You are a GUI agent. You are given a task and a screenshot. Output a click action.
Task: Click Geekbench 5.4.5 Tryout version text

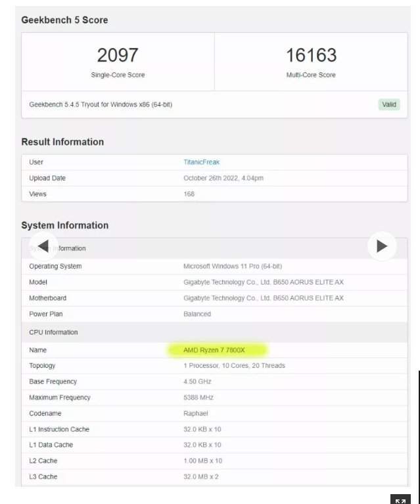(x=101, y=104)
